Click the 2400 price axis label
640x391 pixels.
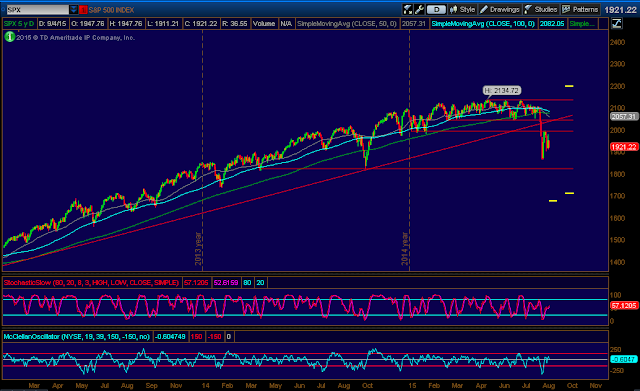pos(617,42)
